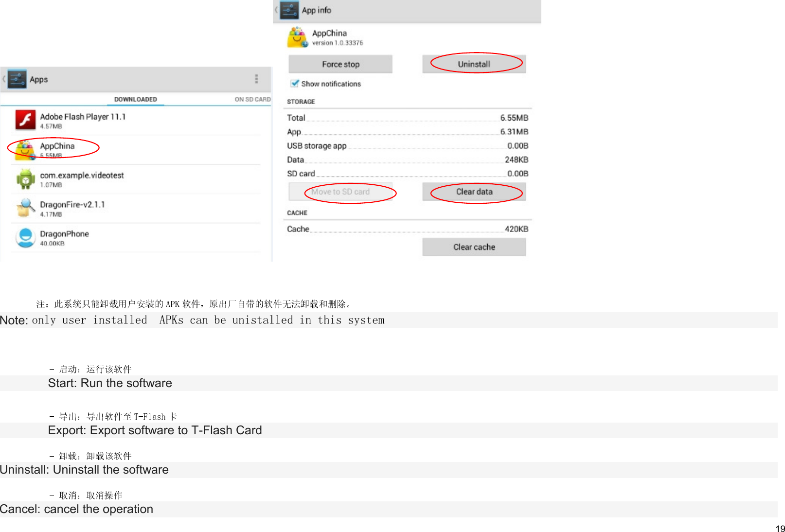Image resolution: width=785 pixels, height=532 pixels.
Task: Select com.example.videotest list entry
Action: click(136, 179)
